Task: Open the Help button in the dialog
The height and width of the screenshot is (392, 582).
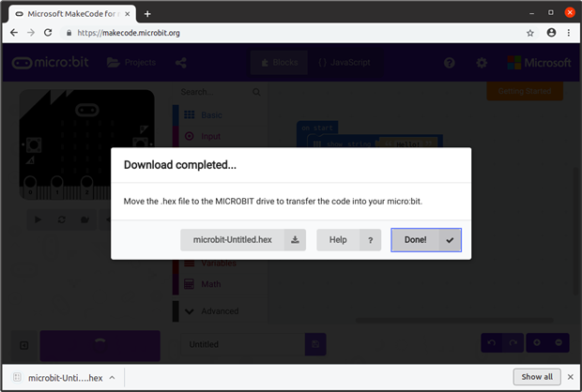Action: coord(348,240)
